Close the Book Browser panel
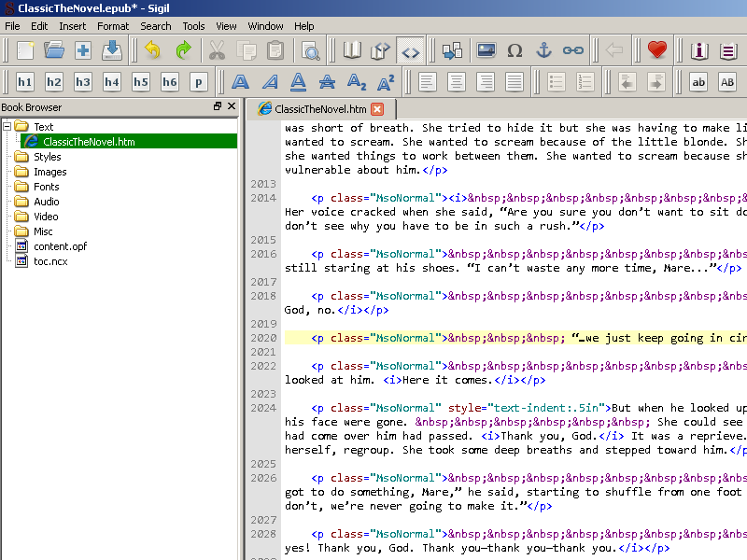 pos(232,107)
